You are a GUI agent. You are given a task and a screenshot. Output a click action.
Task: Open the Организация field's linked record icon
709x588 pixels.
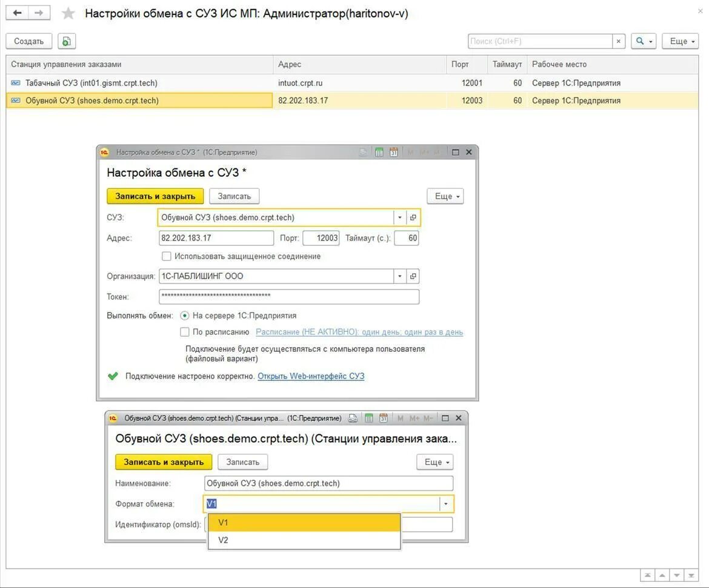click(413, 276)
